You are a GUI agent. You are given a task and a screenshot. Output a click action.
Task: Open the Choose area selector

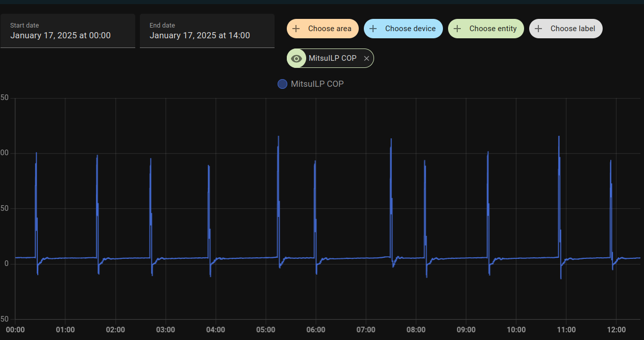pyautogui.click(x=329, y=29)
